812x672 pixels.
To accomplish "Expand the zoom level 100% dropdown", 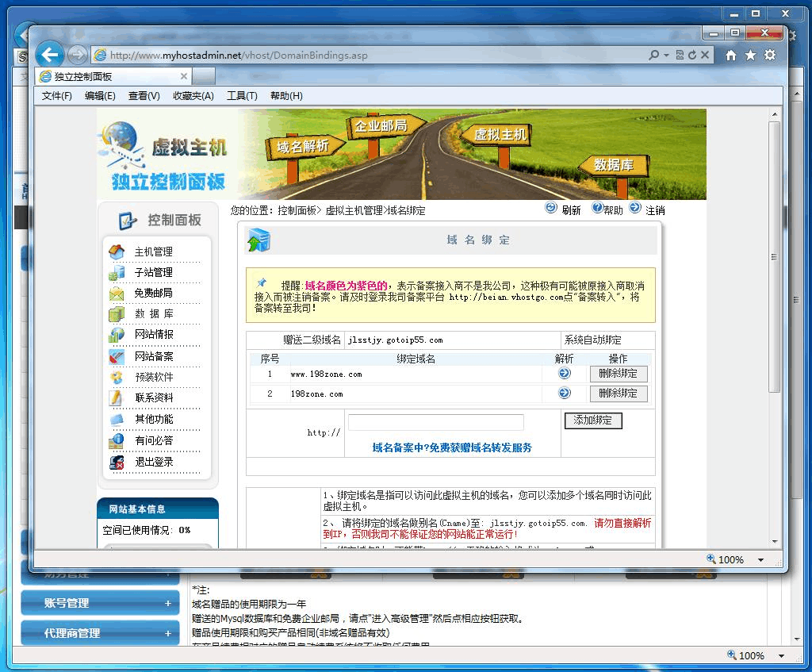I will tap(760, 559).
